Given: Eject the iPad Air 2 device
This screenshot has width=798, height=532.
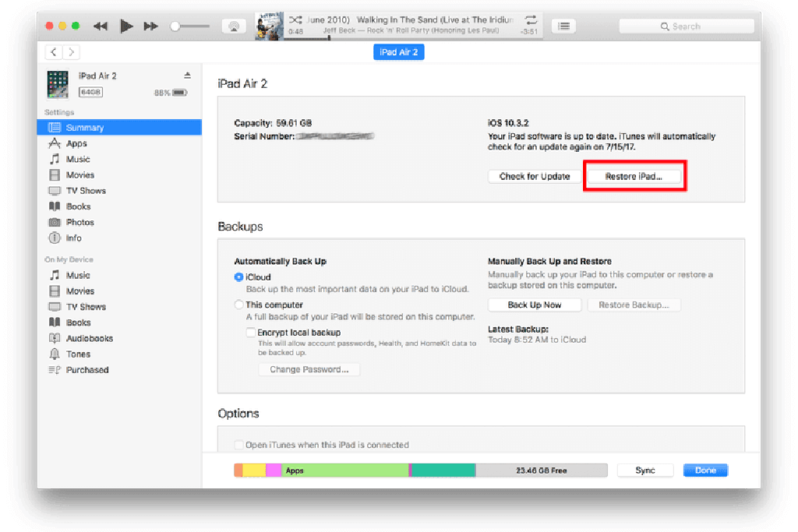Looking at the screenshot, I should click(x=187, y=76).
